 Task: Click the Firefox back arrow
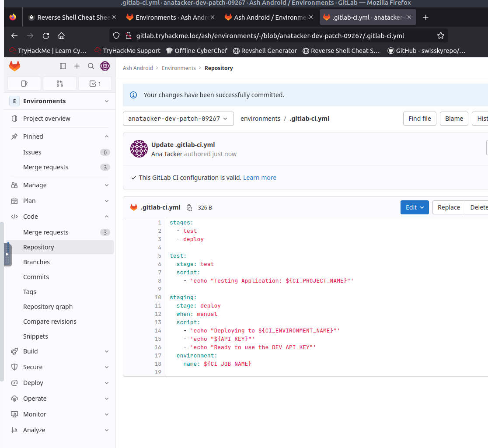14,36
